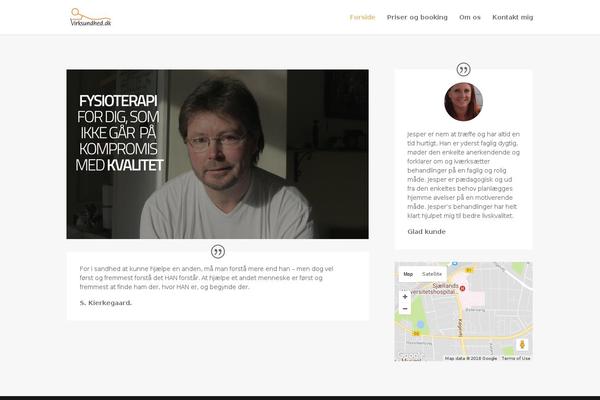This screenshot has height=400, width=600.
Task: Click the Map data copyright text
Action: point(471,358)
